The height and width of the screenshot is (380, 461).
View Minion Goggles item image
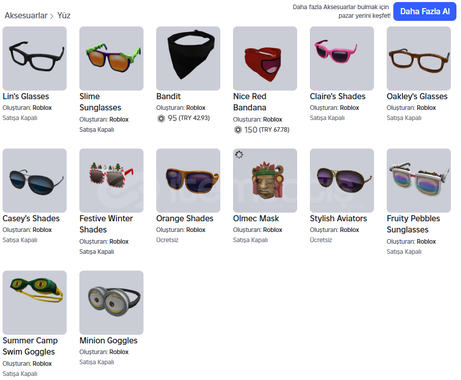(x=111, y=302)
